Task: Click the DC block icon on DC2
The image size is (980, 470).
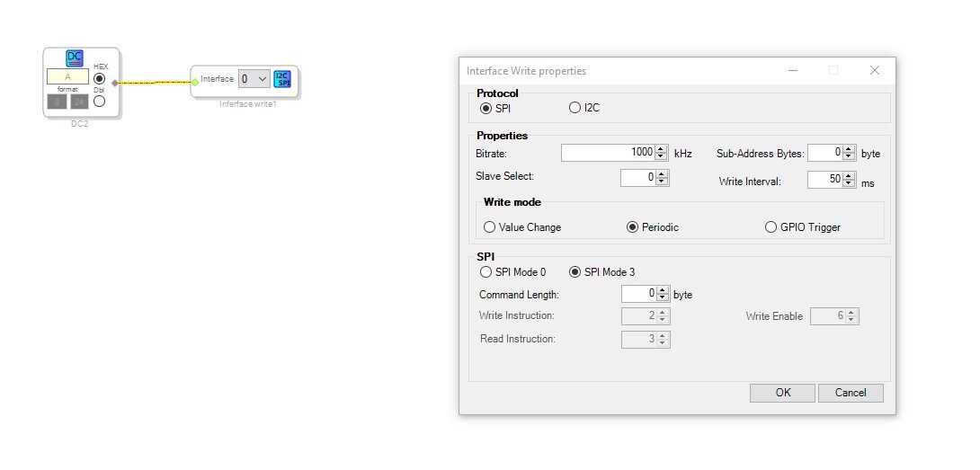Action: [75, 58]
